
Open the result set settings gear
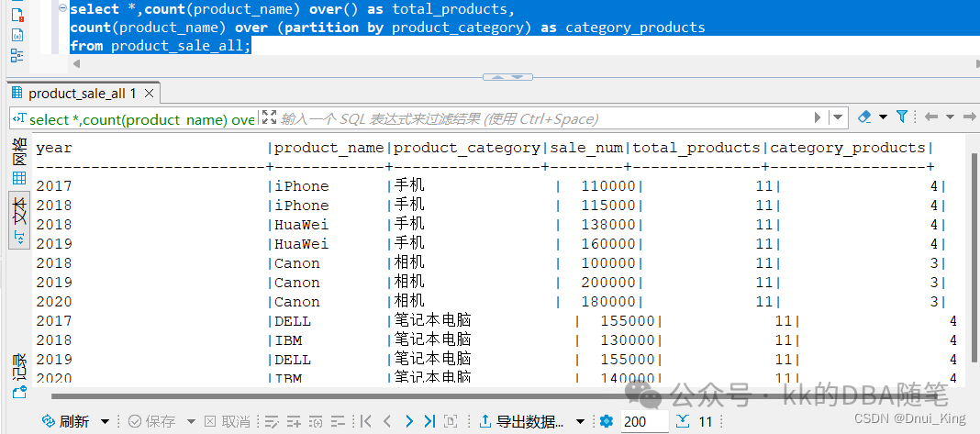(x=606, y=421)
